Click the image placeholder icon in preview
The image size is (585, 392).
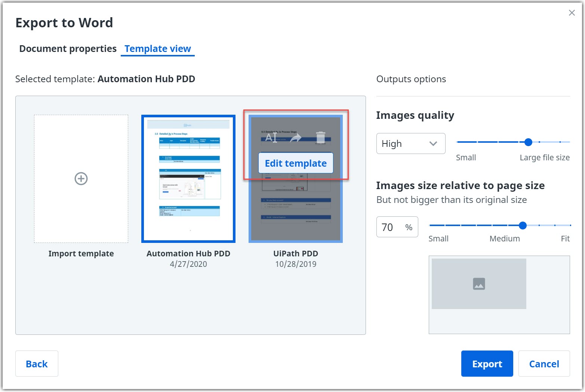point(479,284)
